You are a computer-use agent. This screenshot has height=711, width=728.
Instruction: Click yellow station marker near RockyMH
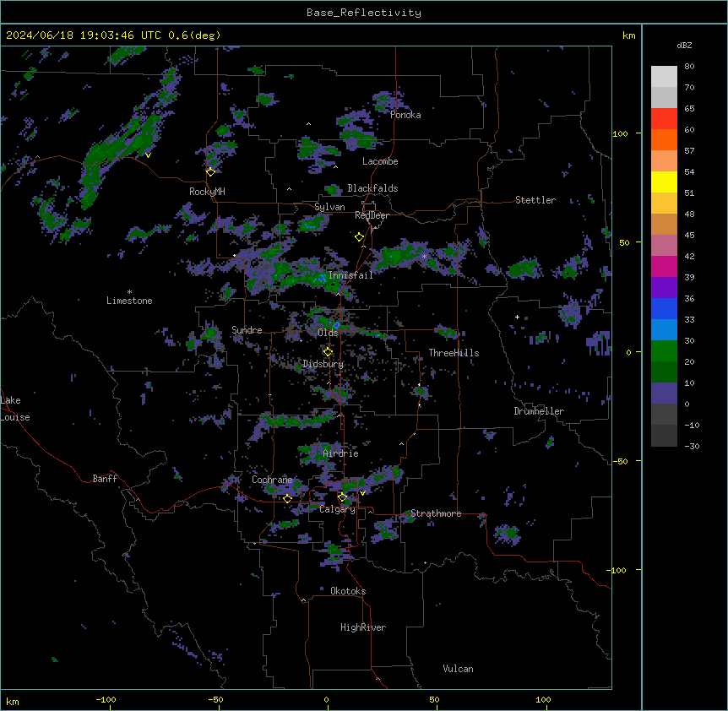210,171
